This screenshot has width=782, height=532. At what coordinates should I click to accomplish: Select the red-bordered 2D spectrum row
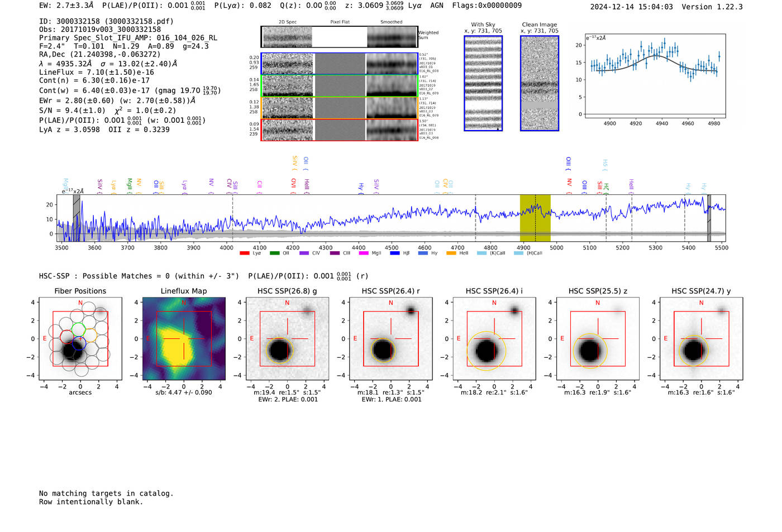tap(340, 130)
